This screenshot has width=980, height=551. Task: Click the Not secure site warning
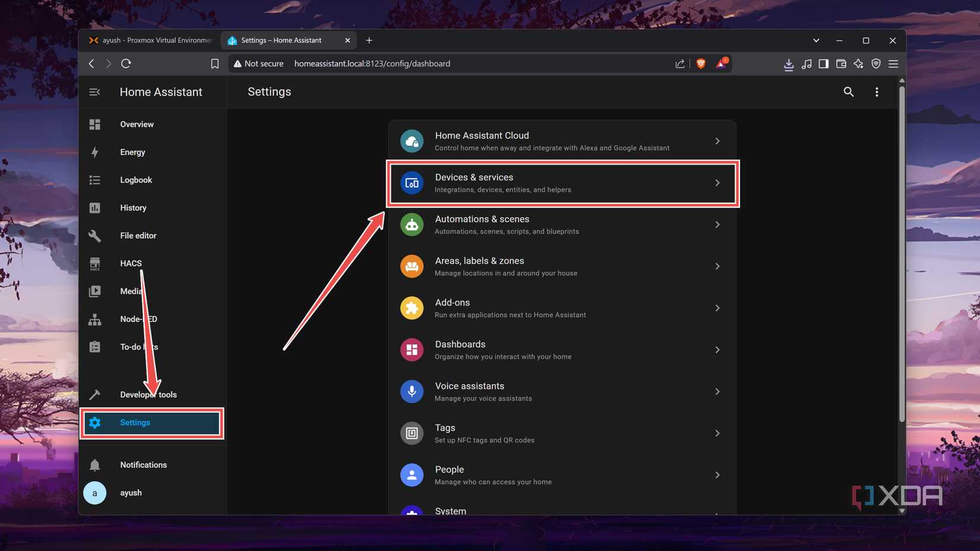click(x=258, y=64)
